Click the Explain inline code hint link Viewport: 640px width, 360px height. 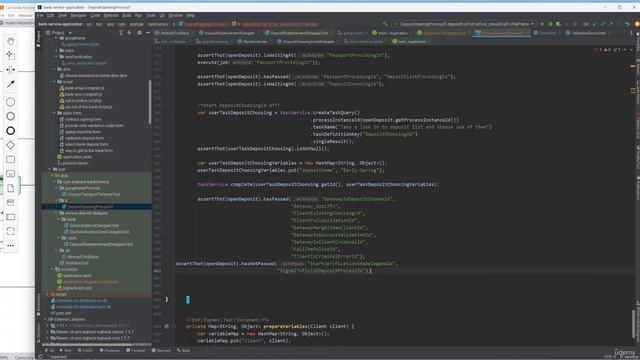pyautogui.click(x=211, y=320)
